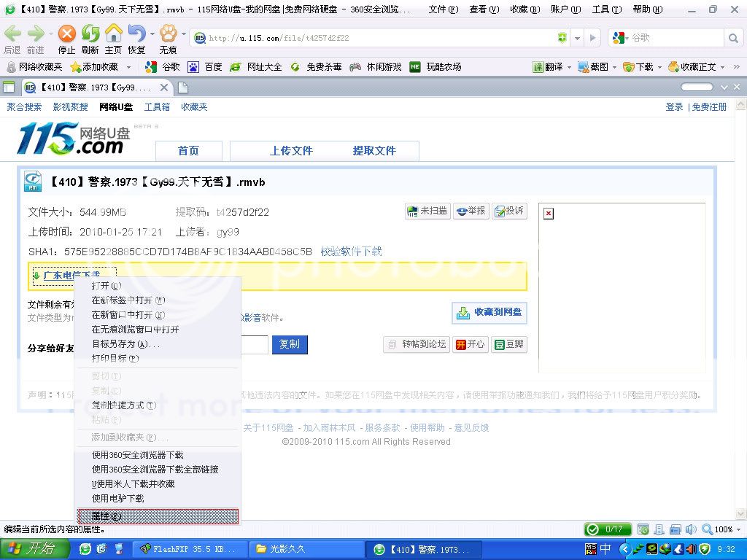The height and width of the screenshot is (560, 747).
Task: Click the 未扫描 virus scan button
Action: pos(427,211)
